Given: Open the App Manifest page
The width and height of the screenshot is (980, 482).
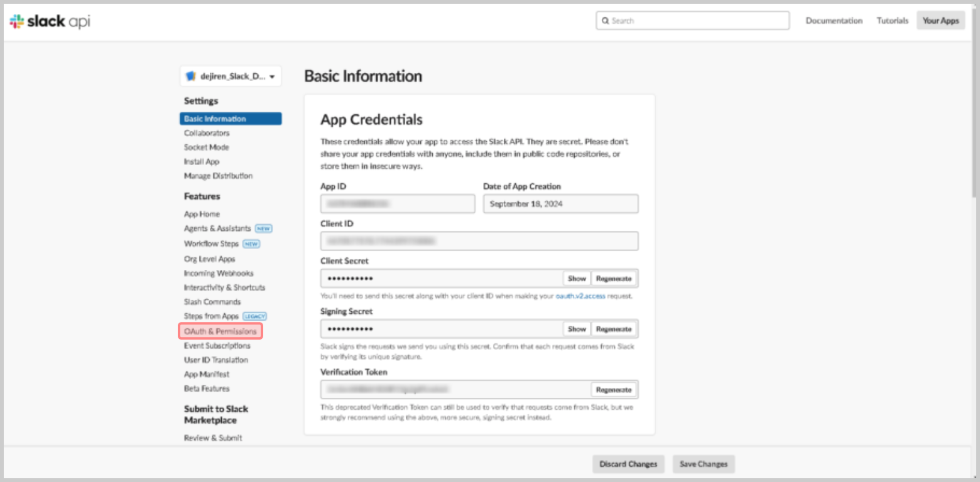Looking at the screenshot, I should click(x=207, y=375).
